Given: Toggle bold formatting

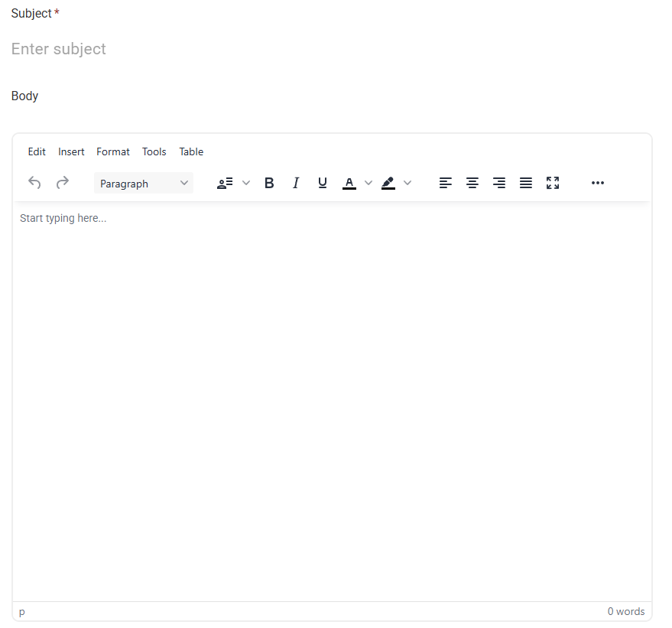Looking at the screenshot, I should (269, 183).
